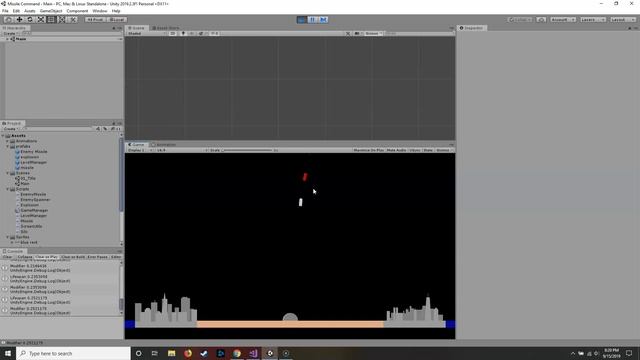Open the Layout dropdown
Screen dimensions: 640x360
(622, 20)
